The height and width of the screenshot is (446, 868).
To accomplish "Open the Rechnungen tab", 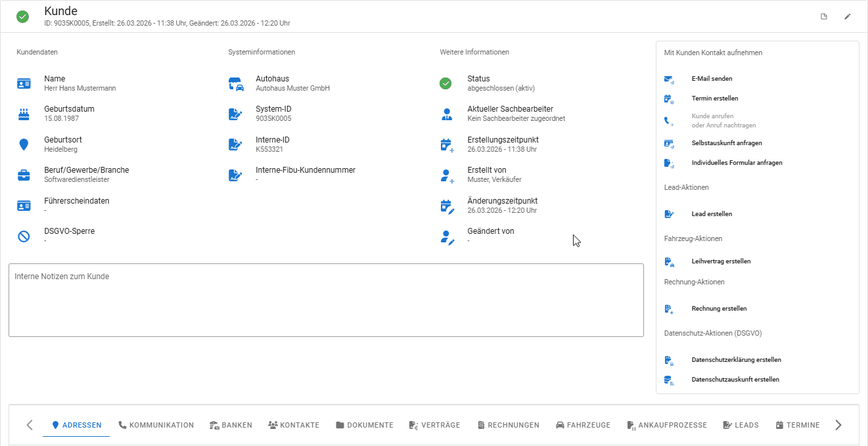I will point(508,425).
